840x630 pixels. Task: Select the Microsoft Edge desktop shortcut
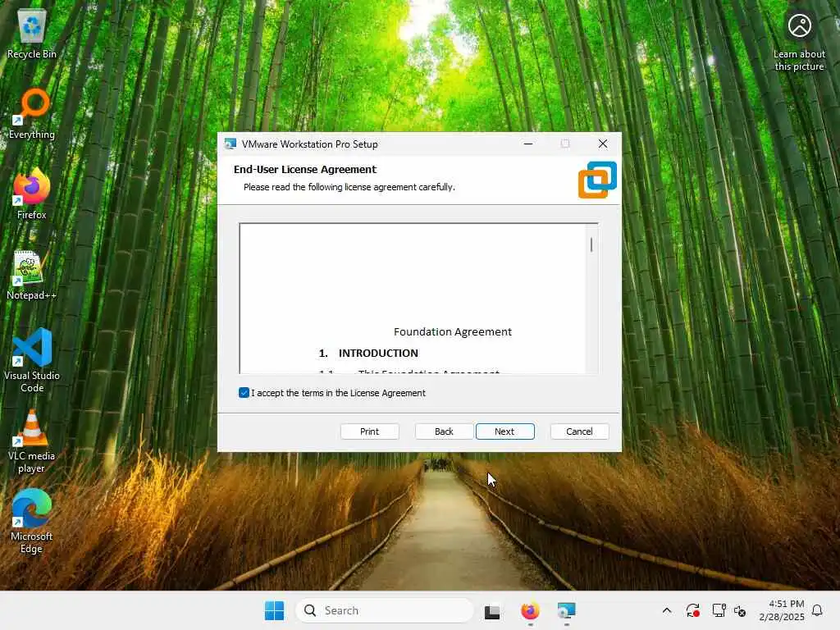32,521
